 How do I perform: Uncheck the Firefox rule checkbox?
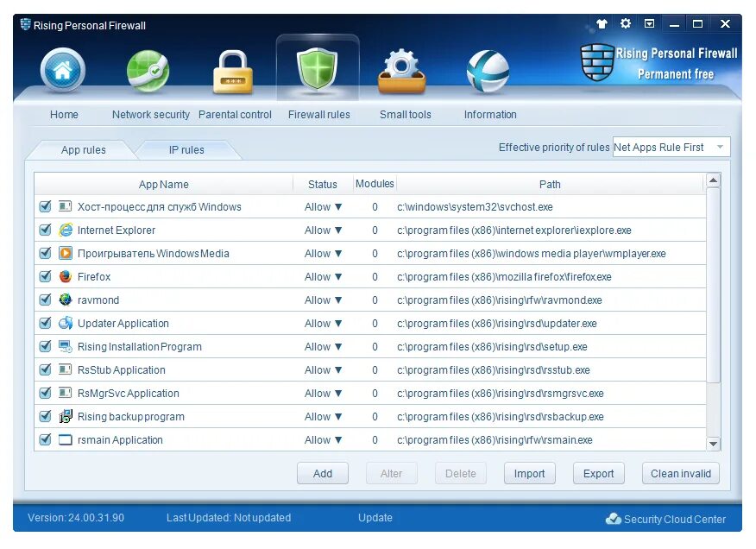tap(46, 276)
